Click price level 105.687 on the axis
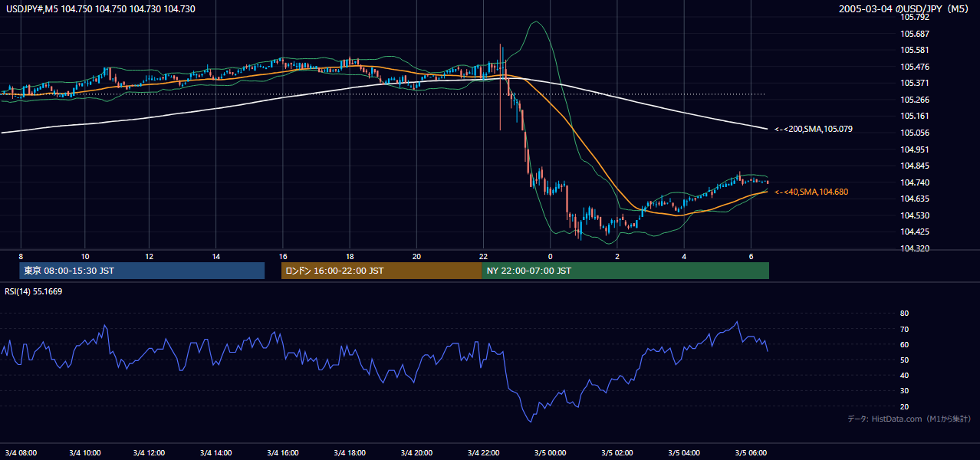This screenshot has height=460, width=980. [x=914, y=34]
